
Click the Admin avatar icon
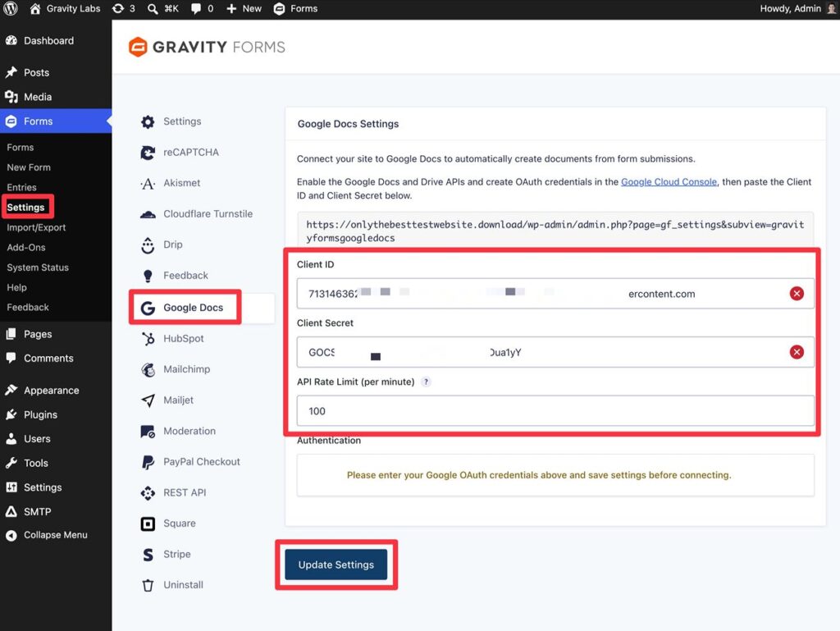point(831,8)
